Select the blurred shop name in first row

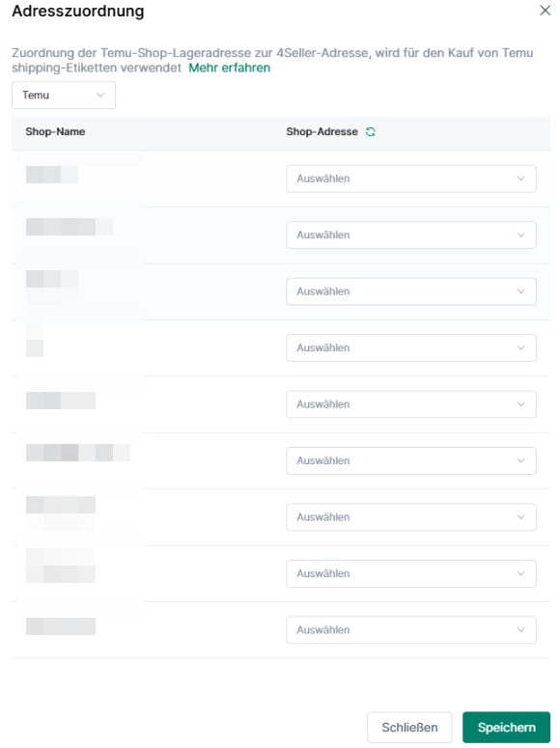(52, 175)
